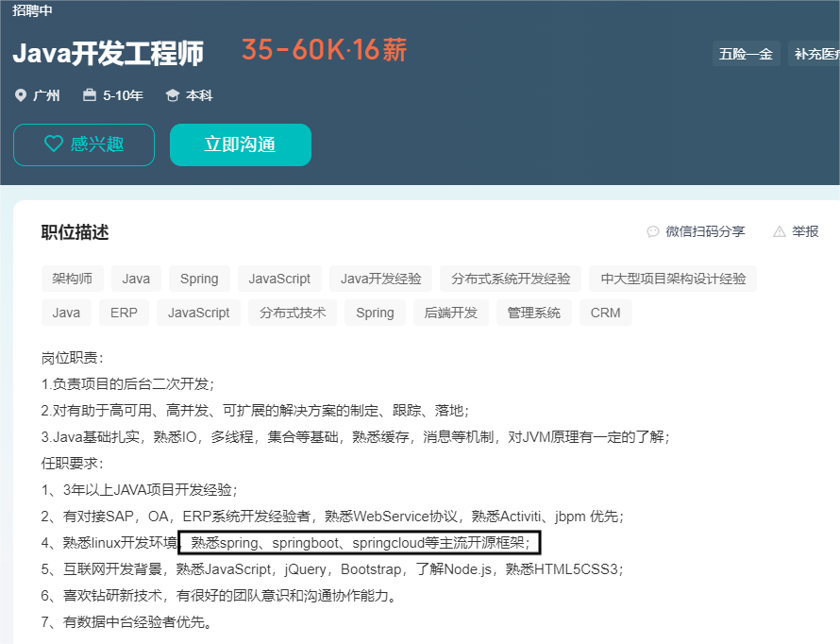The width and height of the screenshot is (840, 644).
Task: Click the JavaScript tag in first row
Action: (x=279, y=279)
